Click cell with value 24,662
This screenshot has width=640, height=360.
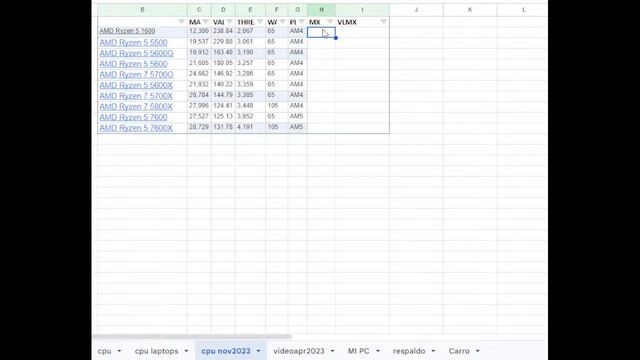point(199,73)
